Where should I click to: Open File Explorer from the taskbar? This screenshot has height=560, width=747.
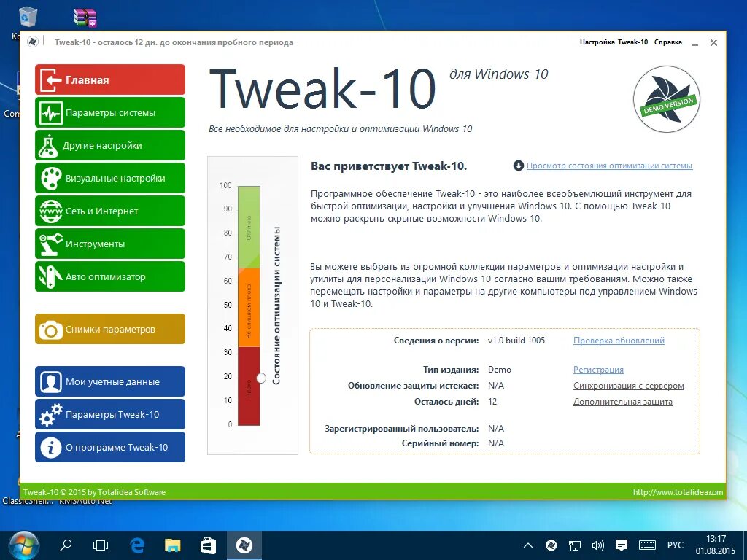(x=172, y=545)
